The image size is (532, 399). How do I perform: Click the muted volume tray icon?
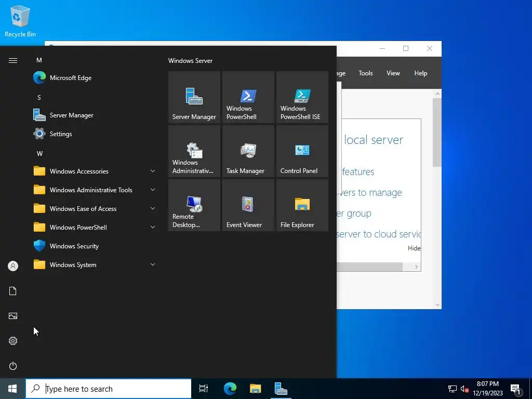[x=464, y=389]
